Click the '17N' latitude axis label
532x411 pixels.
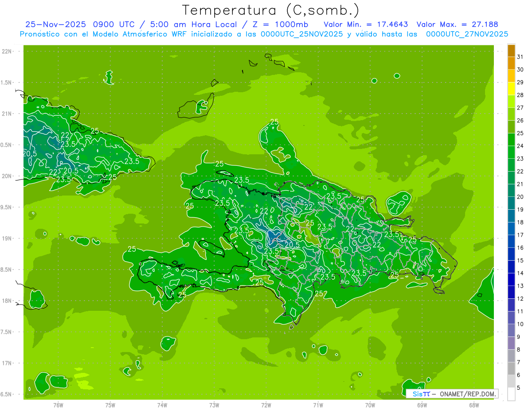7,363
